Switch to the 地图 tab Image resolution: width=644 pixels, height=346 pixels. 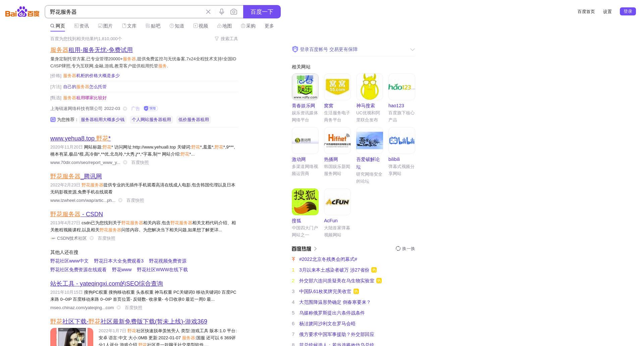224,26
